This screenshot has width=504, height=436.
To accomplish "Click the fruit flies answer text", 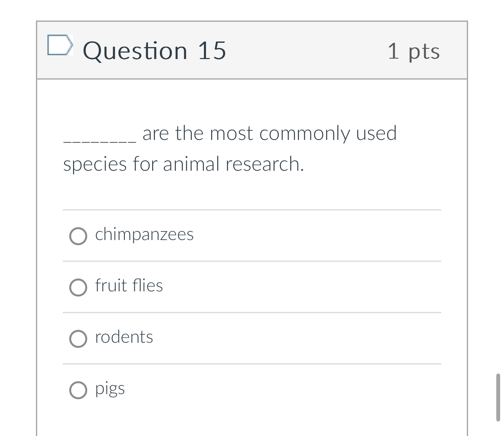I will [129, 285].
